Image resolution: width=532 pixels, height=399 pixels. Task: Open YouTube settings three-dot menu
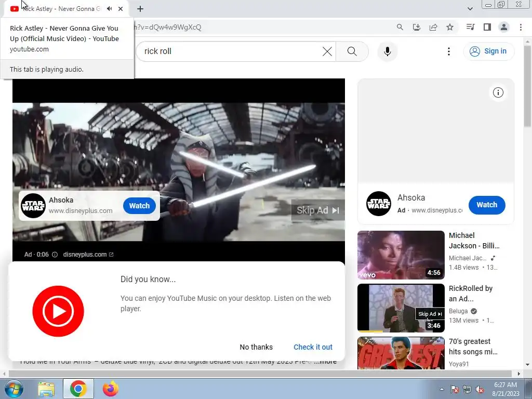pos(448,51)
